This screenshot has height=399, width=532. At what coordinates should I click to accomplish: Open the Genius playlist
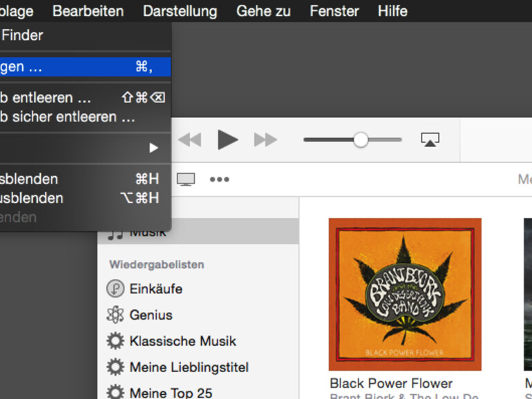[151, 315]
